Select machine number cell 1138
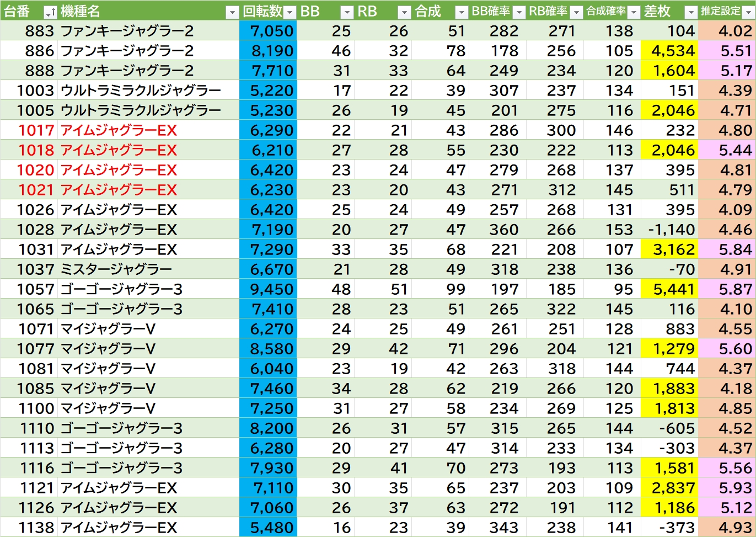The height and width of the screenshot is (537, 756). (x=29, y=528)
